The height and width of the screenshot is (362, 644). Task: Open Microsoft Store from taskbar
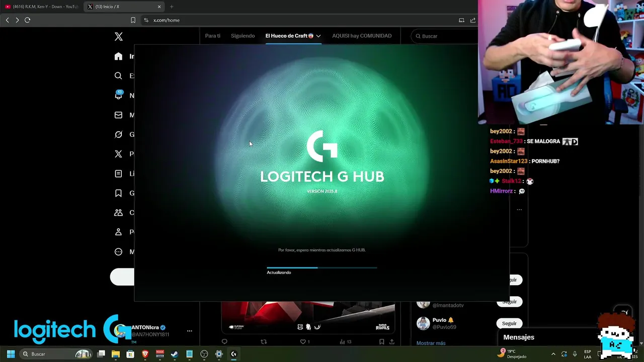click(130, 354)
